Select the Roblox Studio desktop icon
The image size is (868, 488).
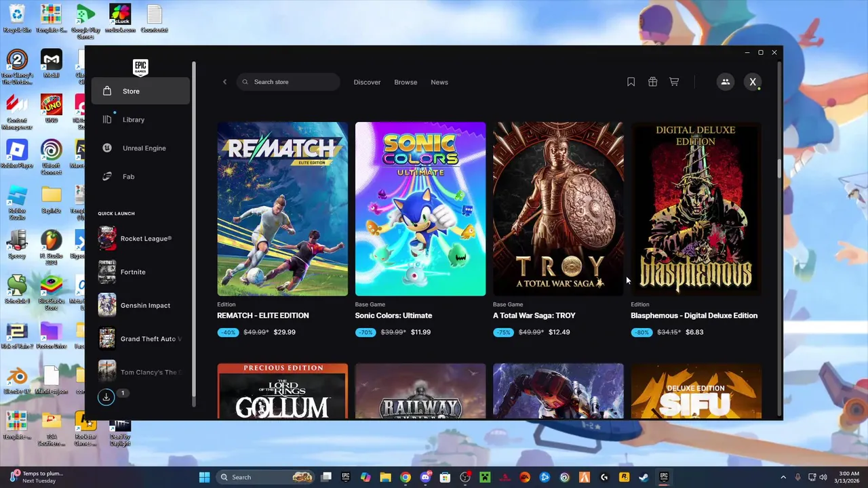(17, 202)
